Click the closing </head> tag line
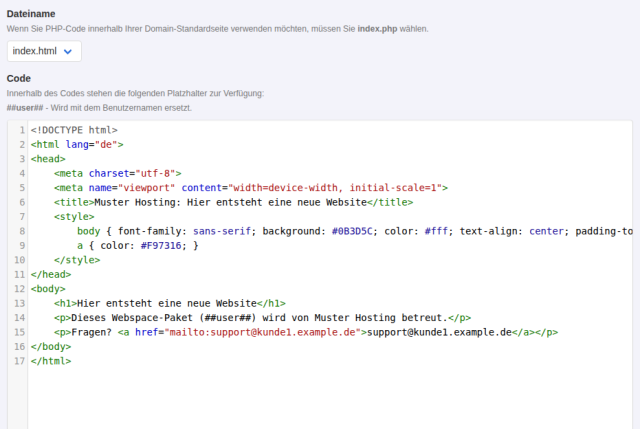 tap(51, 274)
